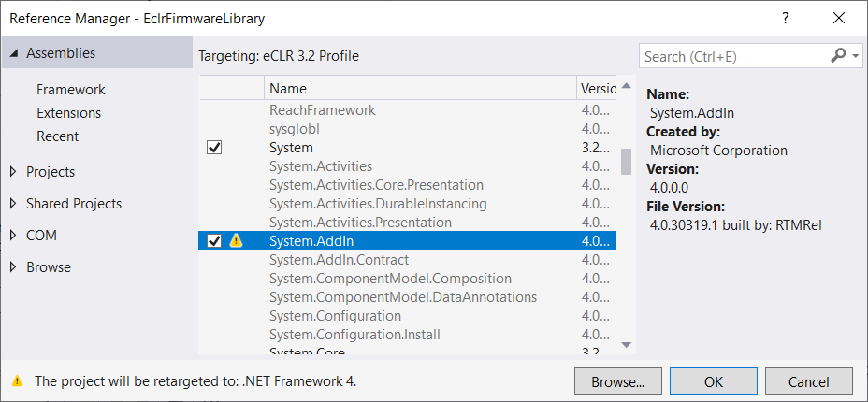Screen dimensions: 868x402
Task: Open the Recent assemblies category
Action: coord(58,136)
